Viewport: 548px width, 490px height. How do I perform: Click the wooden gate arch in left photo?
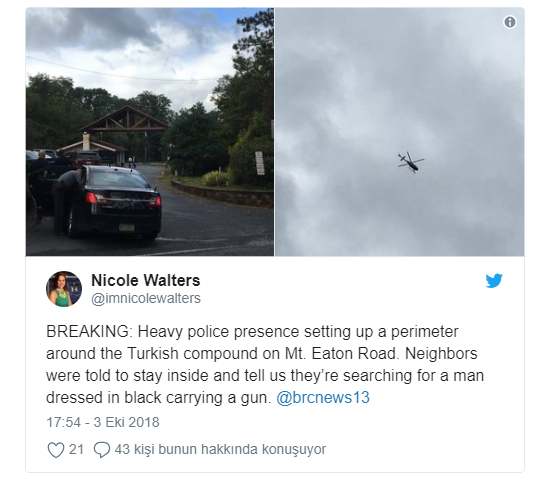click(x=126, y=119)
